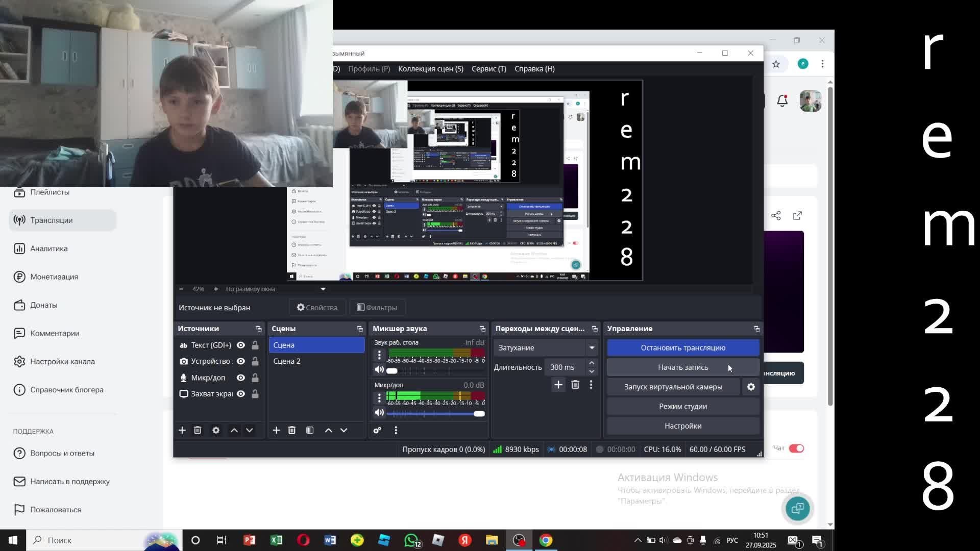980x551 pixels.
Task: Add a new source with plus icon
Action: pyautogui.click(x=182, y=431)
